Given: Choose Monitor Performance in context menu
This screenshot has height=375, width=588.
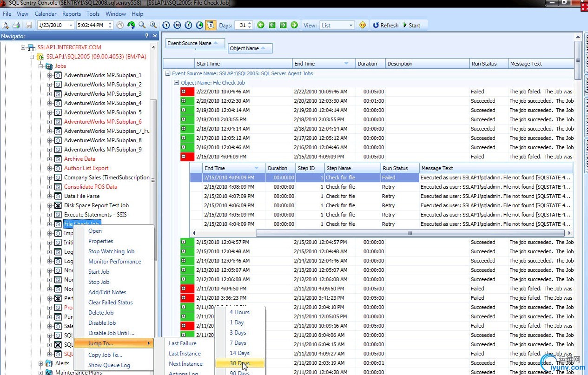Looking at the screenshot, I should click(x=115, y=262).
